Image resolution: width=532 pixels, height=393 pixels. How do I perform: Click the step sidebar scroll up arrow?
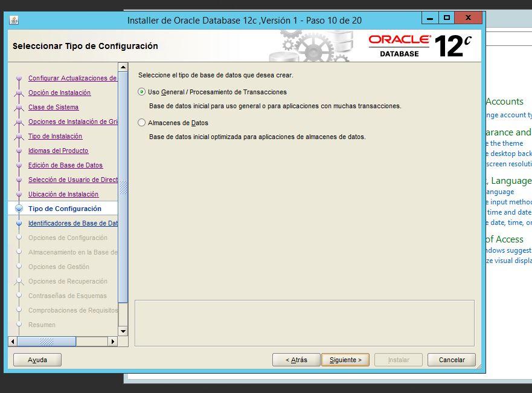coord(123,67)
